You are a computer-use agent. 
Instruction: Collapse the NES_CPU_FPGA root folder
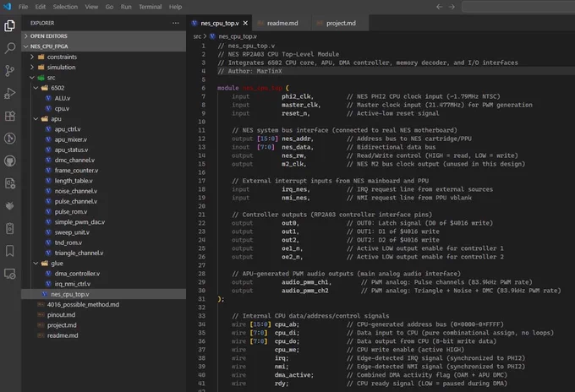[103, 46]
